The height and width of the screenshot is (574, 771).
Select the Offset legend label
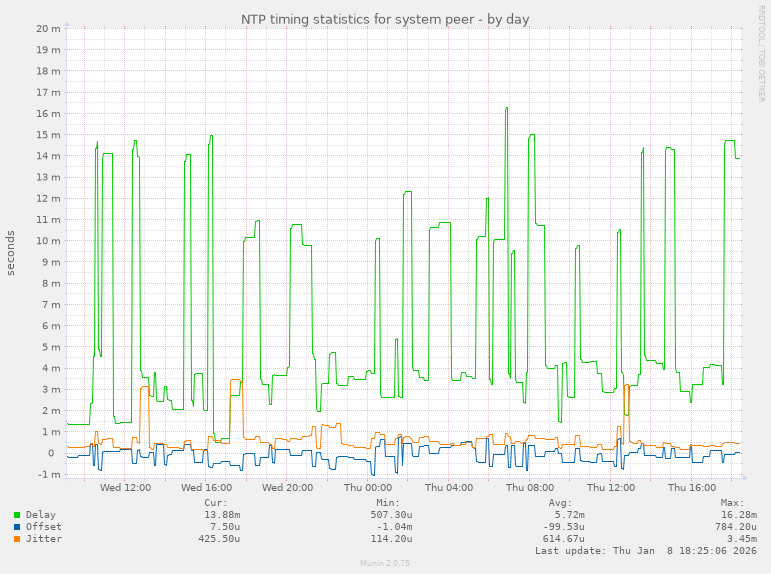pos(44,527)
